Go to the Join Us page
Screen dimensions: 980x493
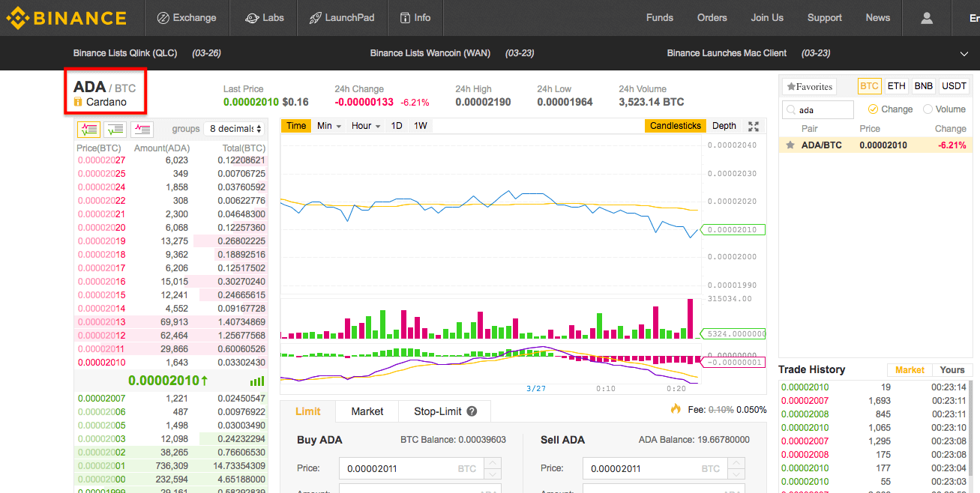click(767, 18)
